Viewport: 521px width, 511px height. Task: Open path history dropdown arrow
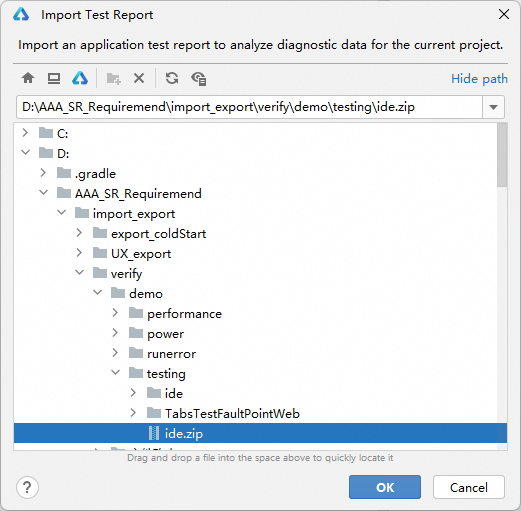pyautogui.click(x=493, y=107)
